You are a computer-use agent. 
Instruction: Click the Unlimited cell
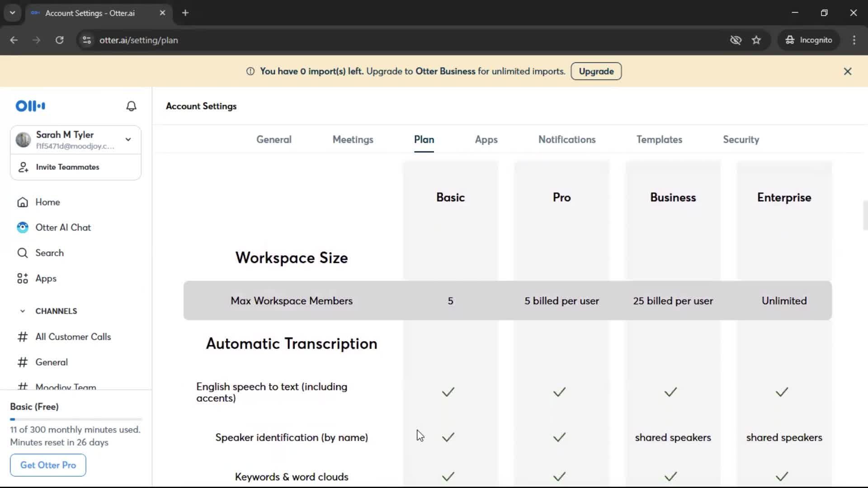pos(784,301)
